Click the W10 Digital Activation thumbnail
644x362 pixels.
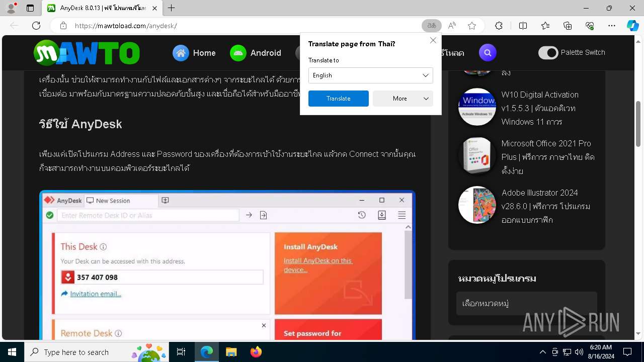[477, 107]
